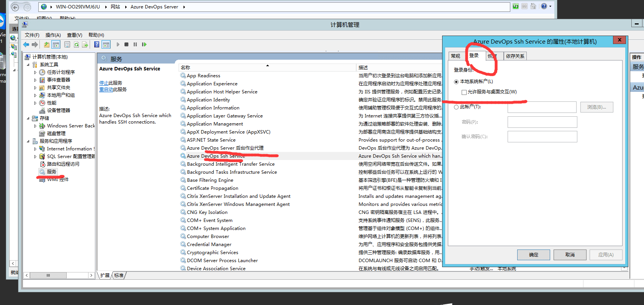
Task: Open the 操作(A) menu
Action: tap(53, 35)
